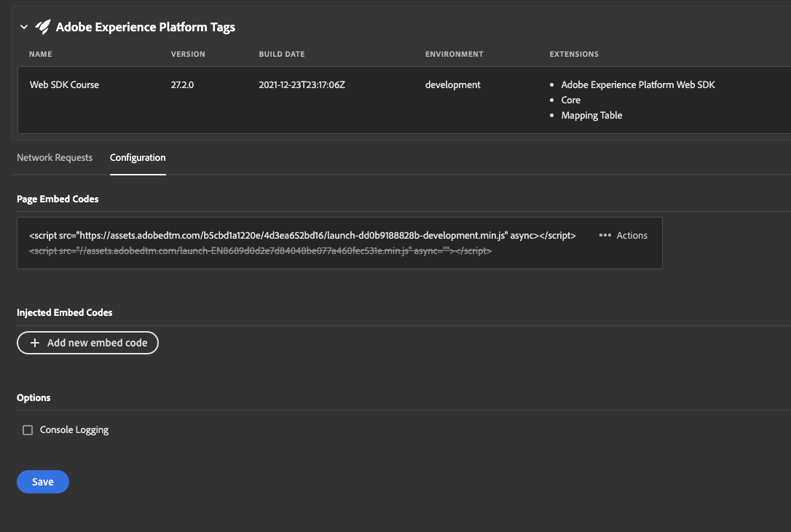This screenshot has width=791, height=532.
Task: Click the plus icon on Add new embed code
Action: click(x=35, y=342)
